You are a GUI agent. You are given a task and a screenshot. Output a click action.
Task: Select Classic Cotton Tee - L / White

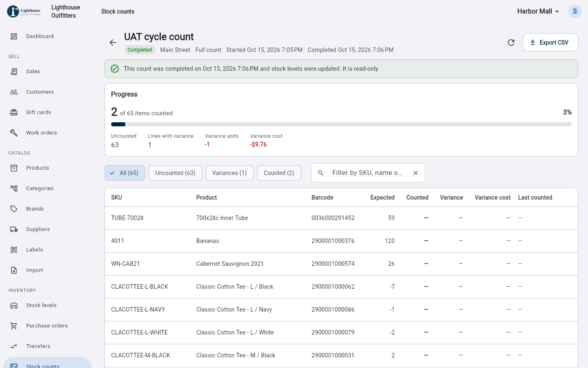pyautogui.click(x=235, y=332)
